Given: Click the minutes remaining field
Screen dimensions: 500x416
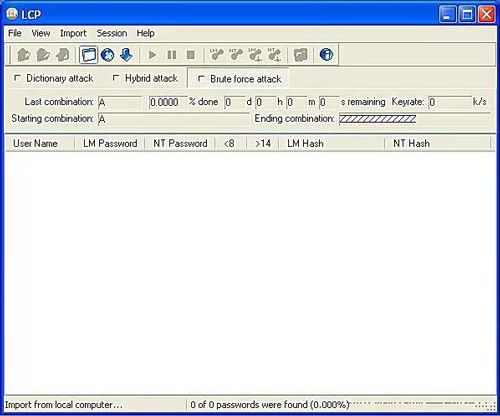Looking at the screenshot, I should coord(296,102).
